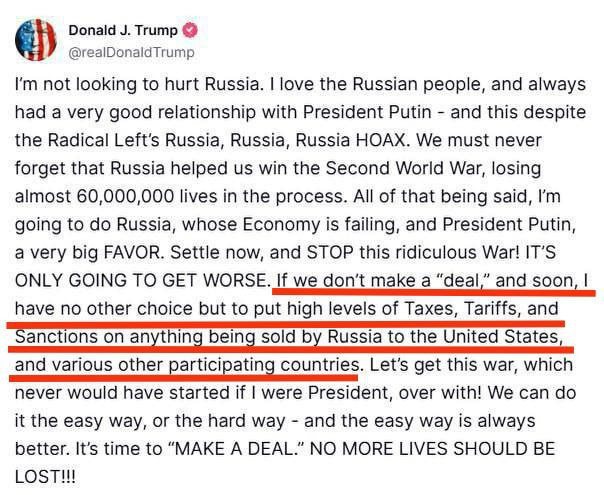
Task: Open the Donald J. Trump display name
Action: tap(123, 30)
